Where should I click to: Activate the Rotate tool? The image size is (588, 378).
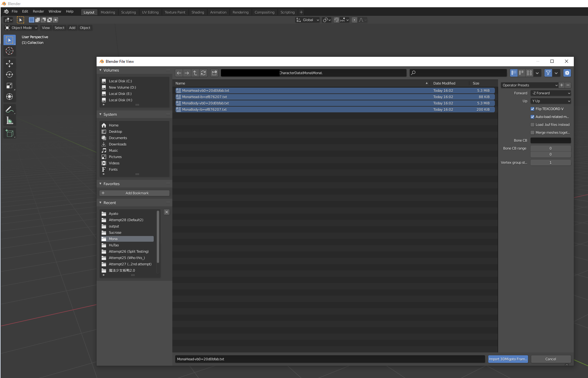(x=9, y=75)
